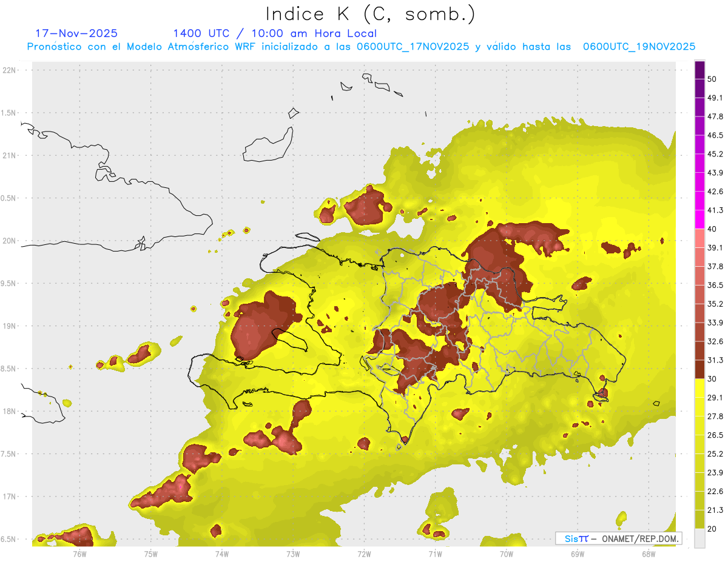This screenshot has width=728, height=562.
Task: Click the color scale label '47.8'
Action: (715, 116)
